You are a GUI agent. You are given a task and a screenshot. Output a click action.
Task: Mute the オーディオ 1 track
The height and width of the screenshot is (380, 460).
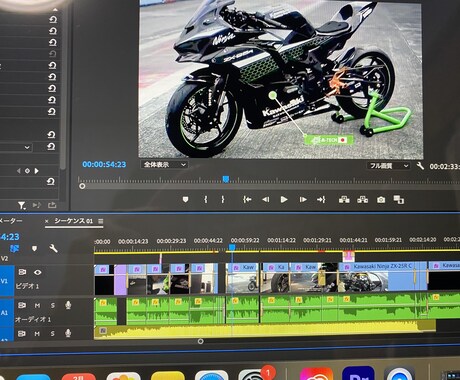pos(37,305)
